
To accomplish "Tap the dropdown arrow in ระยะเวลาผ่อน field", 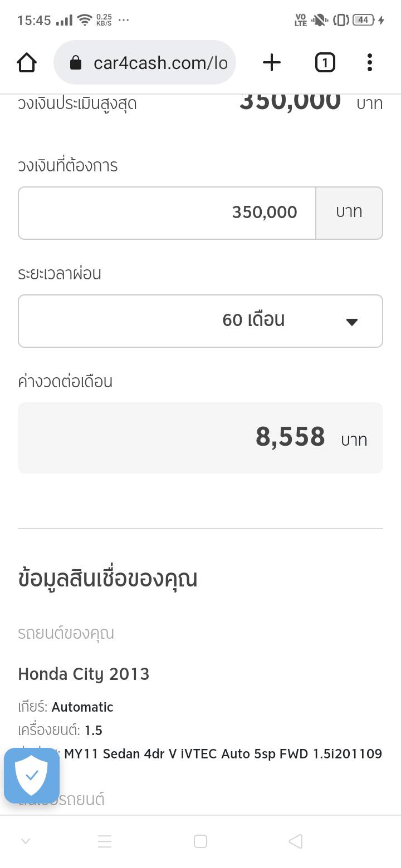I will click(x=351, y=322).
